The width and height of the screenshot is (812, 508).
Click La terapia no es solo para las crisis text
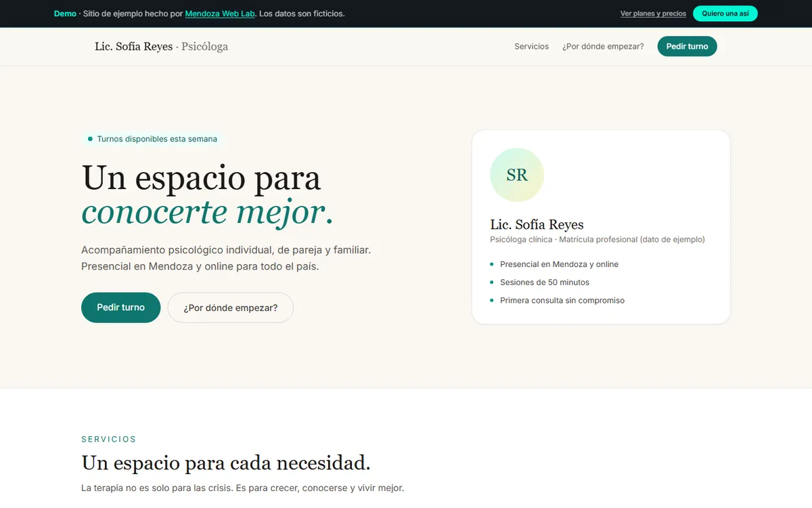(x=242, y=488)
